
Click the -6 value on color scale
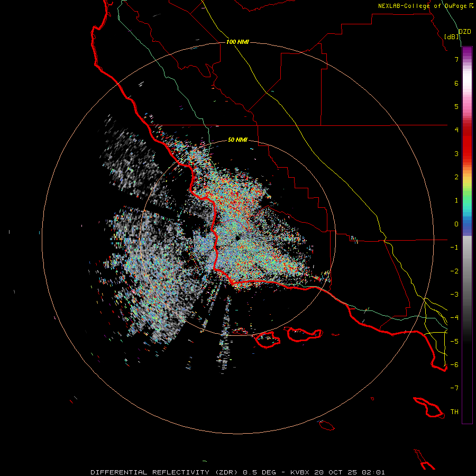(x=454, y=365)
